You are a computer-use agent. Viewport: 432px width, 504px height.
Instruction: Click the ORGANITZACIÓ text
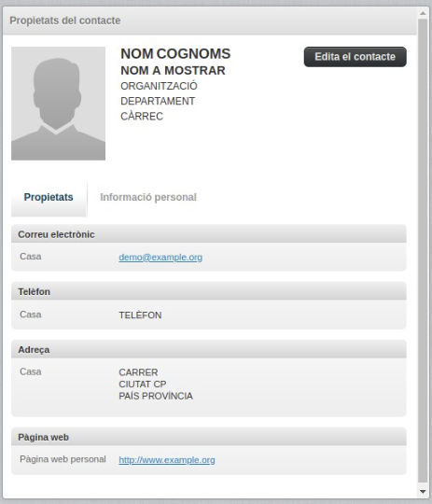[159, 86]
